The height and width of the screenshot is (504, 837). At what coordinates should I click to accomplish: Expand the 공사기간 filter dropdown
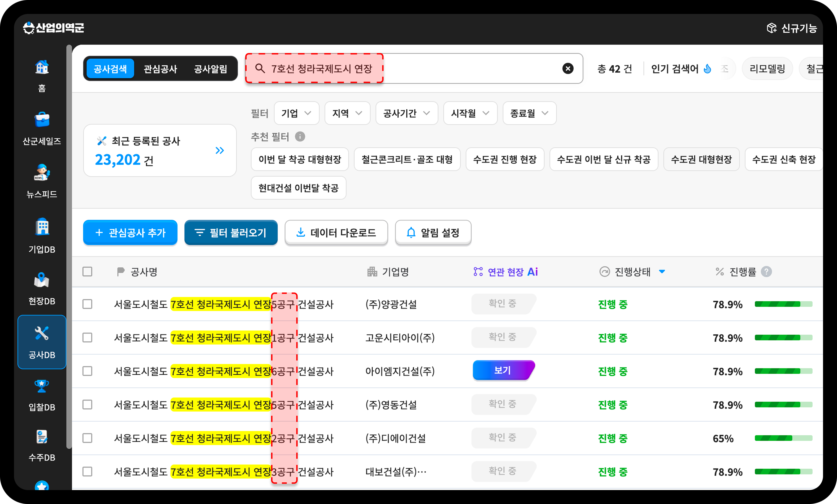point(407,113)
